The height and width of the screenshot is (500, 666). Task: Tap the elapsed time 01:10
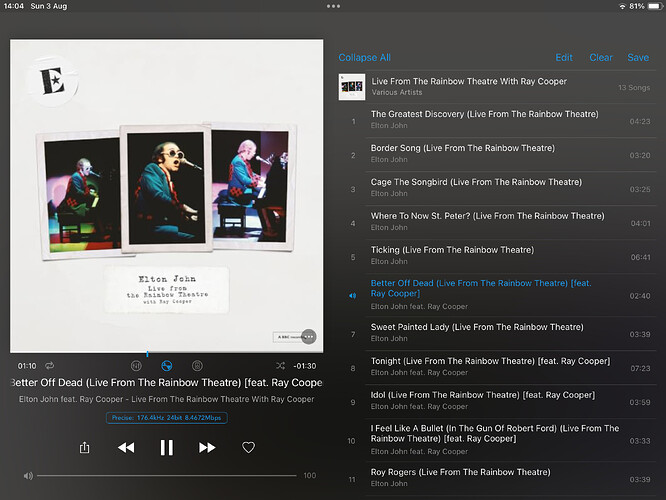[27, 366]
